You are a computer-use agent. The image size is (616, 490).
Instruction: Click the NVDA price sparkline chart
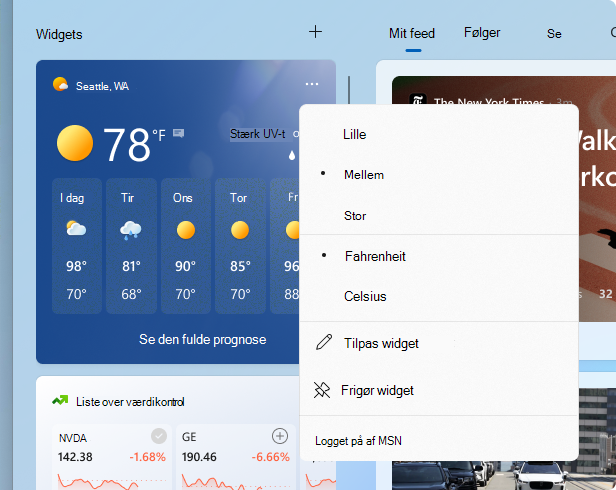tap(112, 481)
